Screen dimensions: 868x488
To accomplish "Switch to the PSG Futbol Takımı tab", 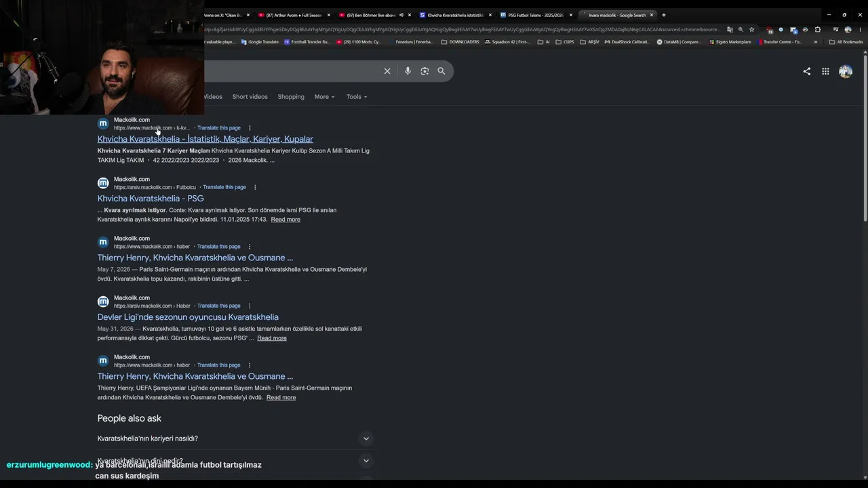I will click(536, 15).
